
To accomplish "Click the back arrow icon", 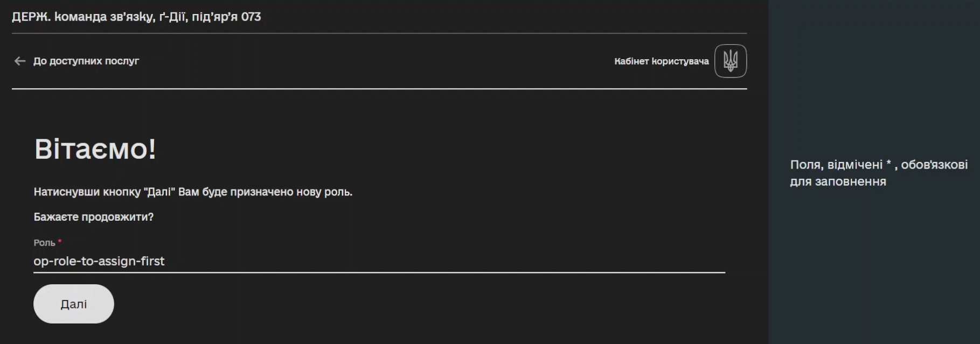I will point(20,61).
